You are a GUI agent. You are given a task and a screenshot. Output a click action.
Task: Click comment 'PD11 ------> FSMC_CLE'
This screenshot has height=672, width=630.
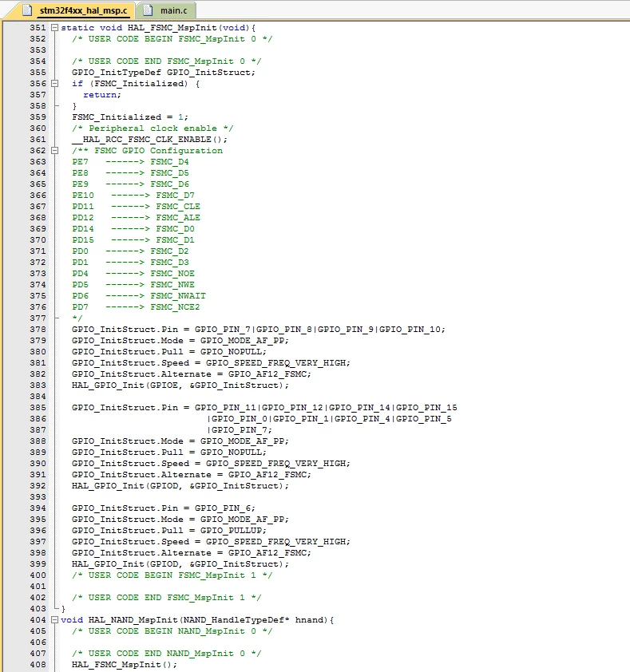point(136,206)
